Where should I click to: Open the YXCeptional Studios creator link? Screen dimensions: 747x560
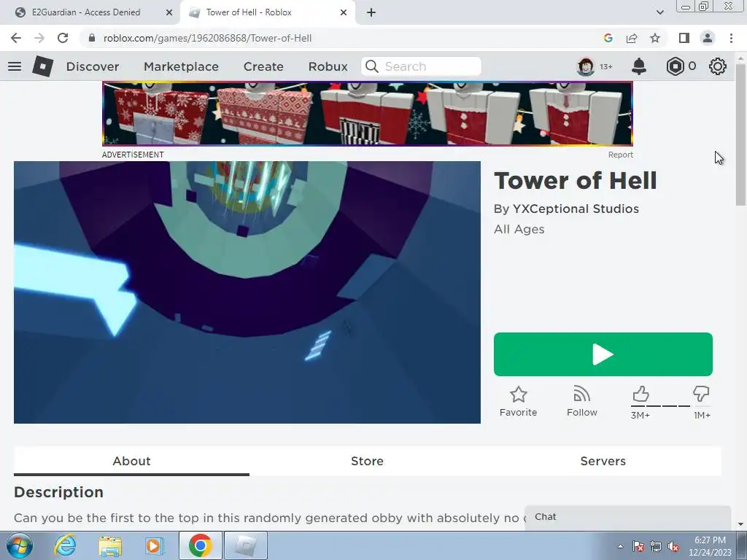[x=576, y=209]
